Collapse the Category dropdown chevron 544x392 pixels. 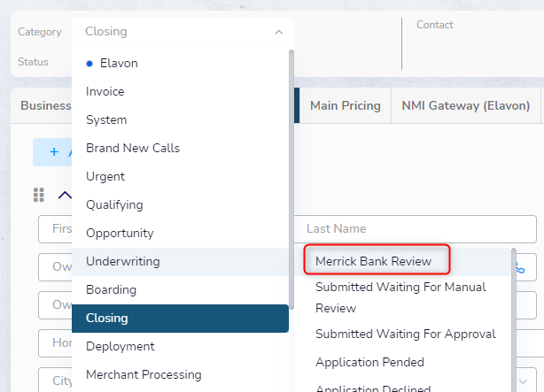(278, 32)
